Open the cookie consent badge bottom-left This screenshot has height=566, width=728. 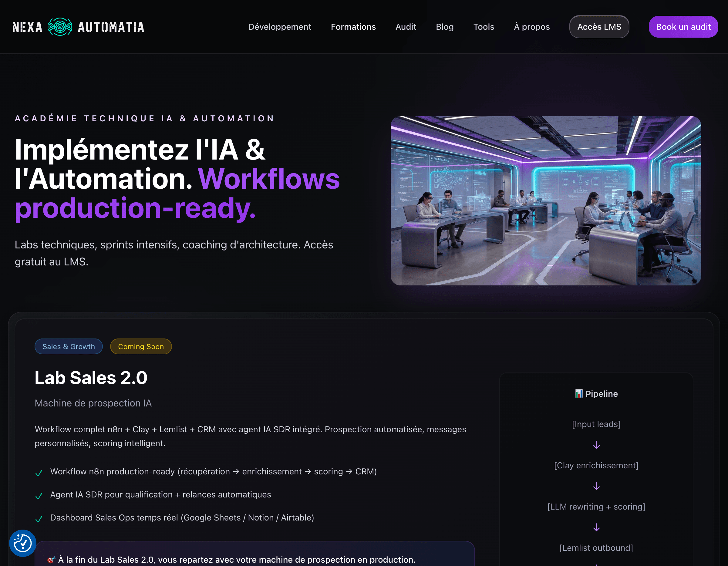[22, 543]
